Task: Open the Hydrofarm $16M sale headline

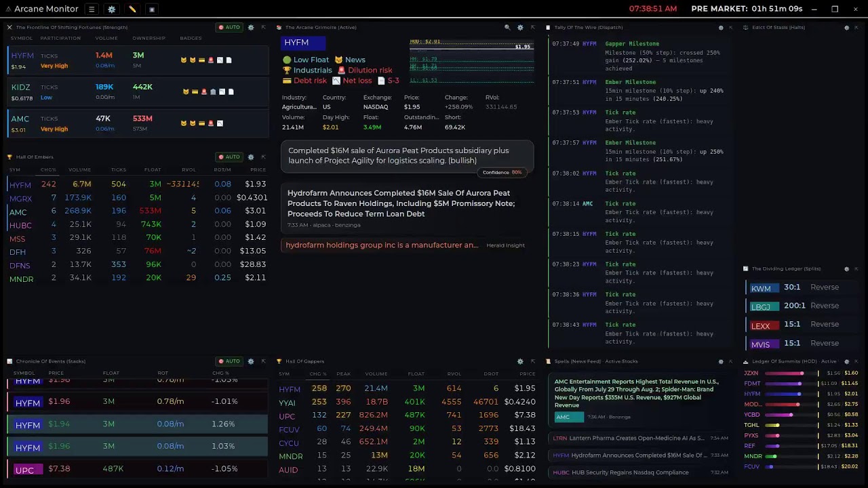Action: click(407, 208)
